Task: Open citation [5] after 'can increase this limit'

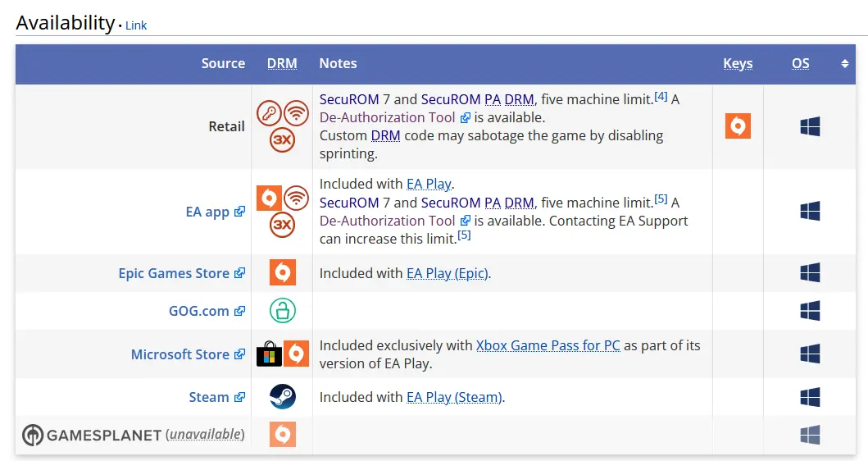Action: click(x=464, y=235)
